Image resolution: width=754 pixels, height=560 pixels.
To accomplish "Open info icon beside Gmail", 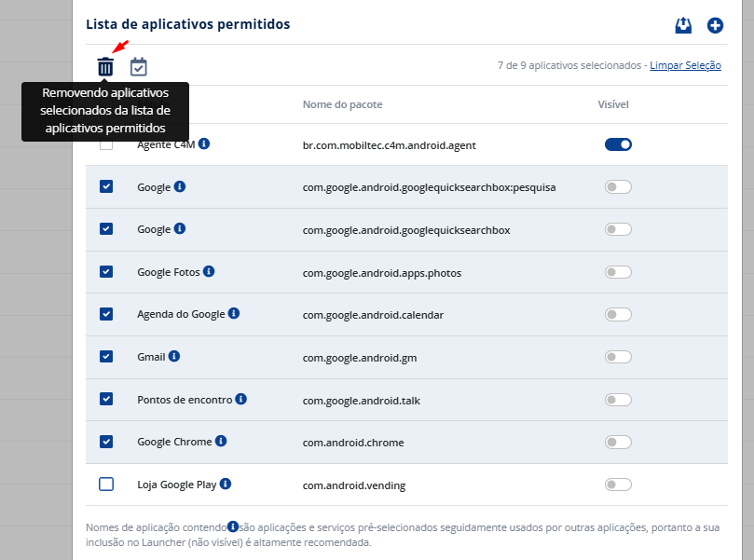I will (x=174, y=356).
